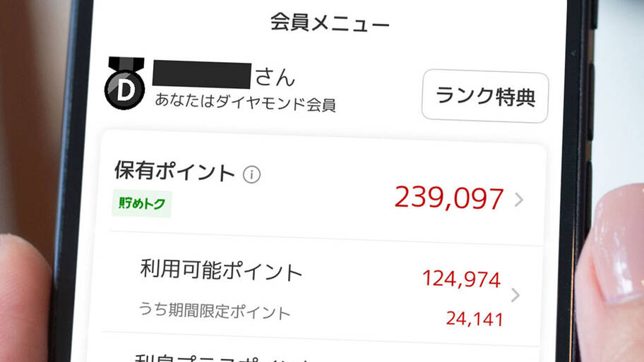
Task: Tap the available points value 124,974
Action: point(462,279)
